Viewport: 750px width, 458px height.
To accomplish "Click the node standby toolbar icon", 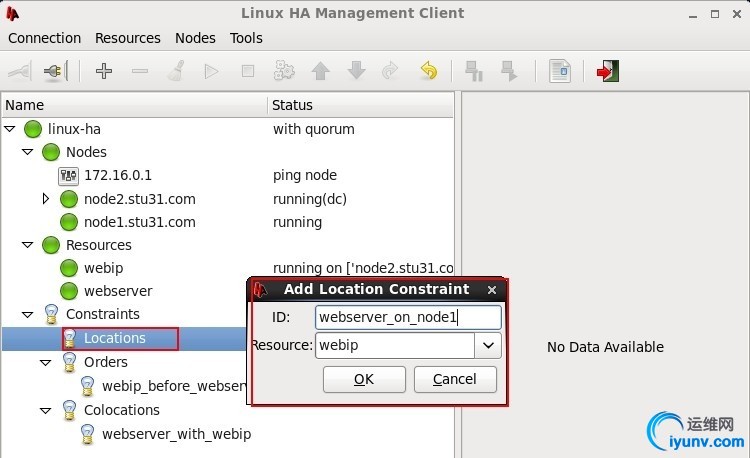I will point(474,71).
